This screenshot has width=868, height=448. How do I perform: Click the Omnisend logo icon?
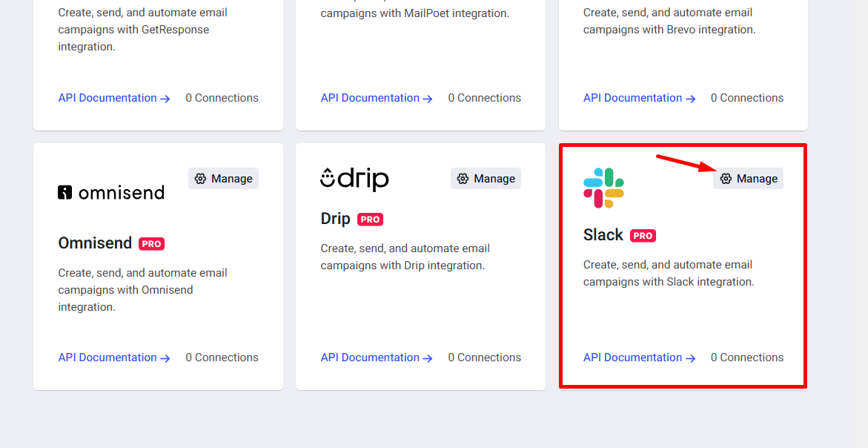coord(110,192)
